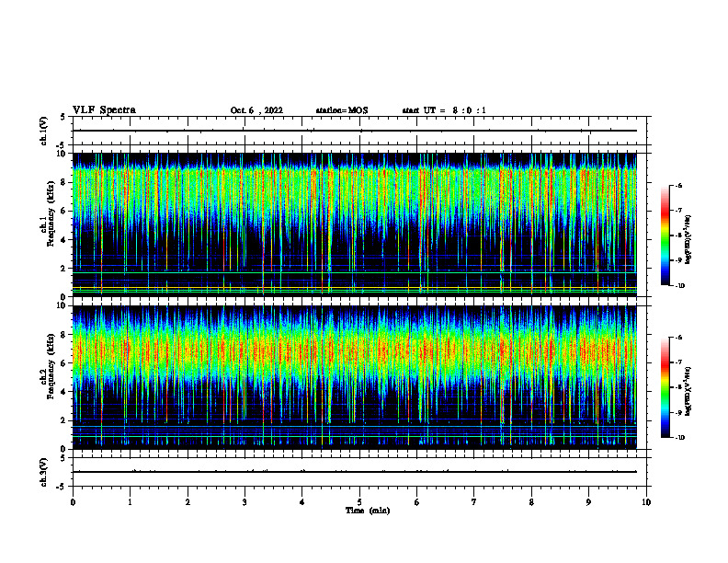Click the "Time (min)" axis label
Screen dimensions: 728x563
pyautogui.click(x=368, y=511)
